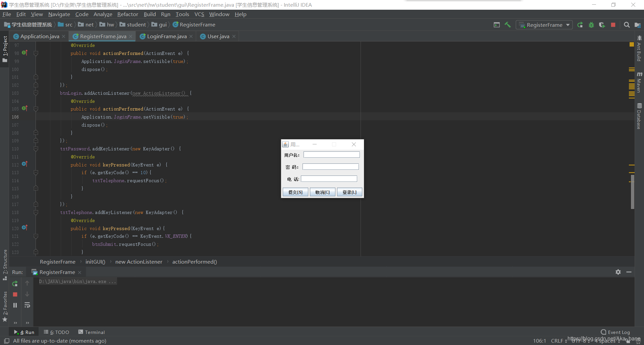Click implements-method gutter icon on line 98
This screenshot has width=644, height=345.
(24, 53)
